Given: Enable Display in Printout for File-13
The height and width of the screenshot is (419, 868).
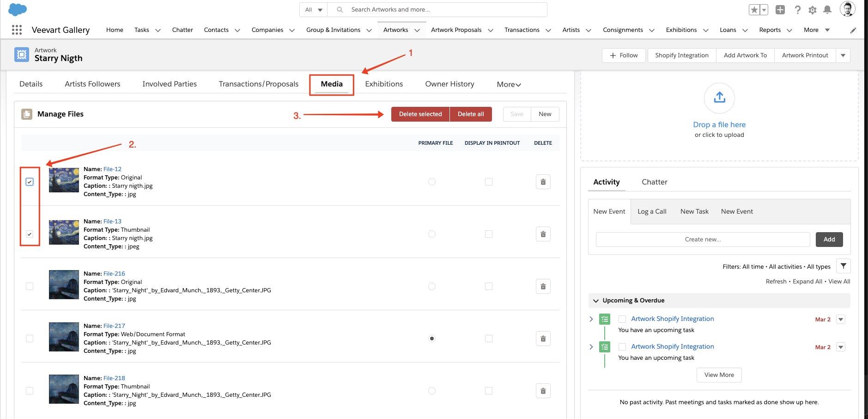Looking at the screenshot, I should tap(489, 234).
